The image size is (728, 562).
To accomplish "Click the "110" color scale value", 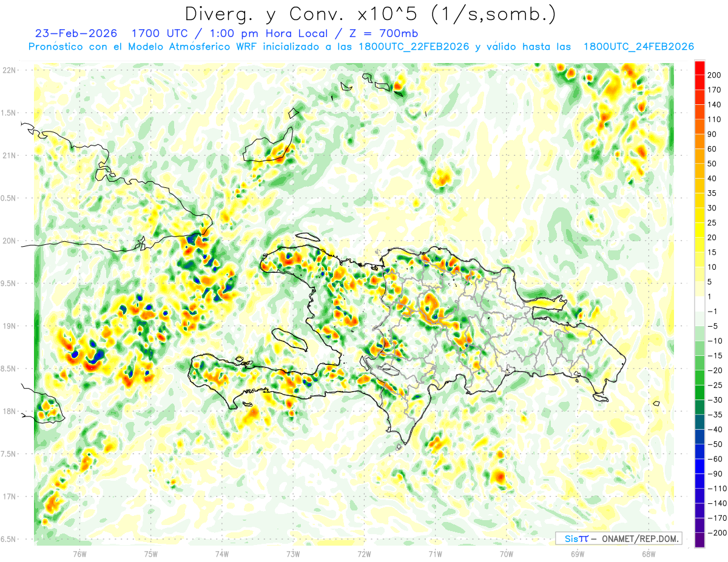I will [715, 119].
